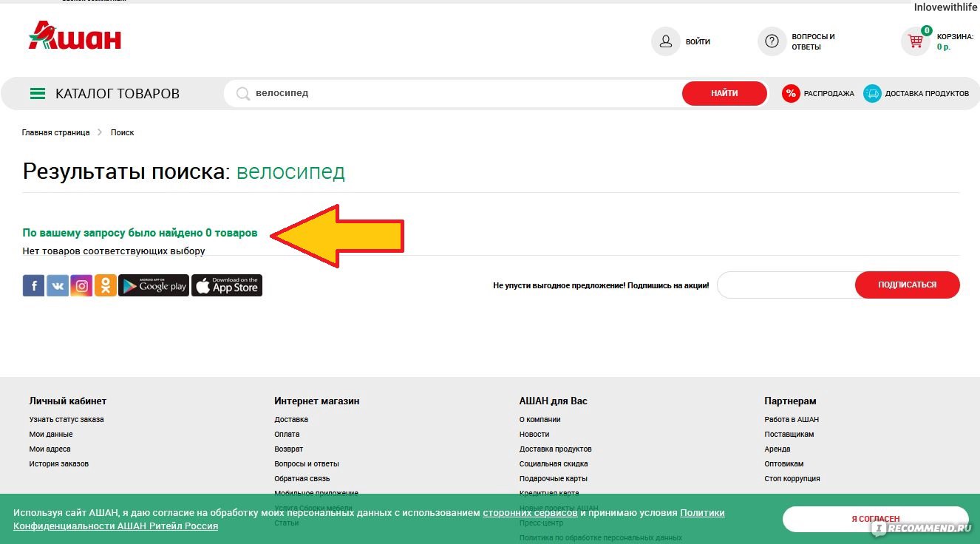
Task: Click the magnifier icon in search bar
Action: [242, 94]
